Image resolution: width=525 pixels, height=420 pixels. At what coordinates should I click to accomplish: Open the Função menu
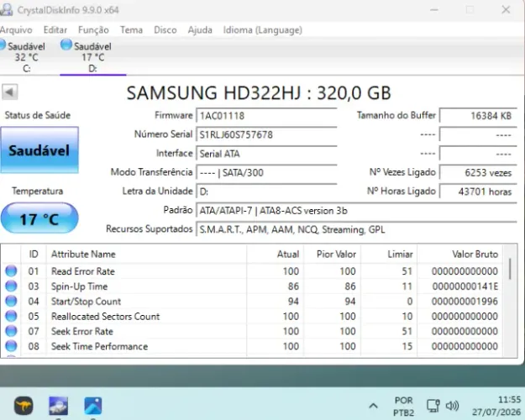[x=93, y=30]
